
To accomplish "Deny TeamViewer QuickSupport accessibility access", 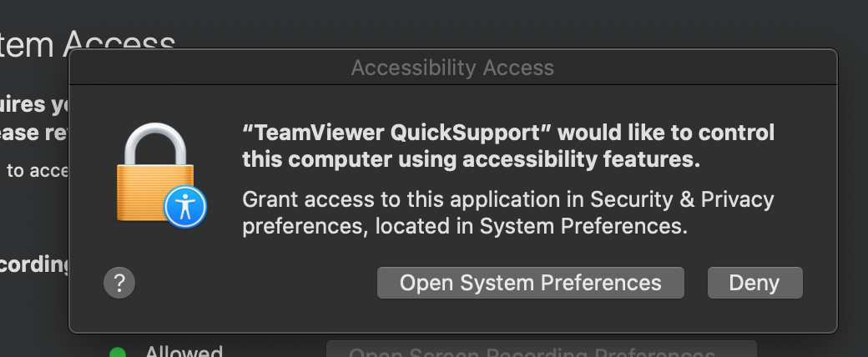I will point(754,283).
